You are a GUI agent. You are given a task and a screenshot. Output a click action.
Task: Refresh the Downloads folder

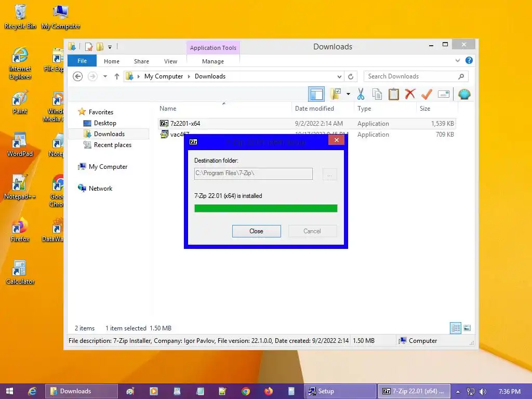(x=351, y=76)
